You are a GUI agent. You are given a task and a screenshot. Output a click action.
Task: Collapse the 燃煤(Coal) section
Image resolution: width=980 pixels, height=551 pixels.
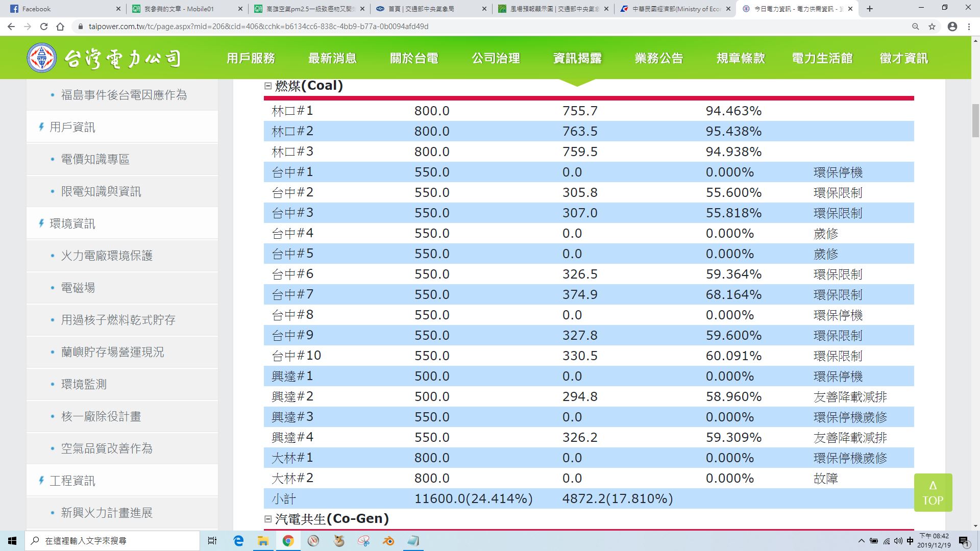click(268, 86)
